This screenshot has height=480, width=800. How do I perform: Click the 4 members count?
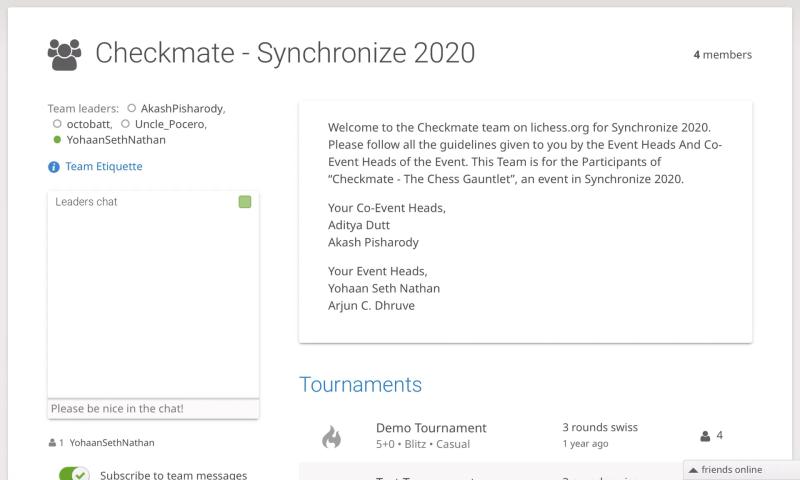[722, 55]
